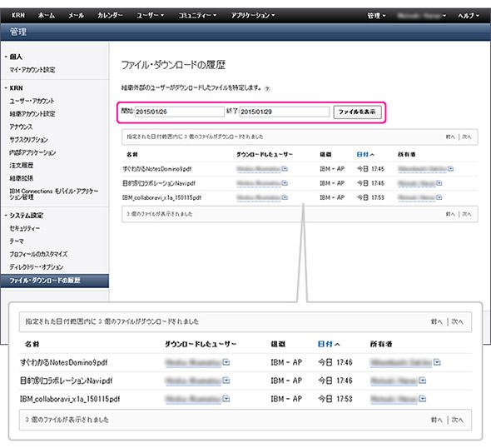The image size is (491, 448).
Task: Open the アプリケーション dropdown menu
Action: 253,15
